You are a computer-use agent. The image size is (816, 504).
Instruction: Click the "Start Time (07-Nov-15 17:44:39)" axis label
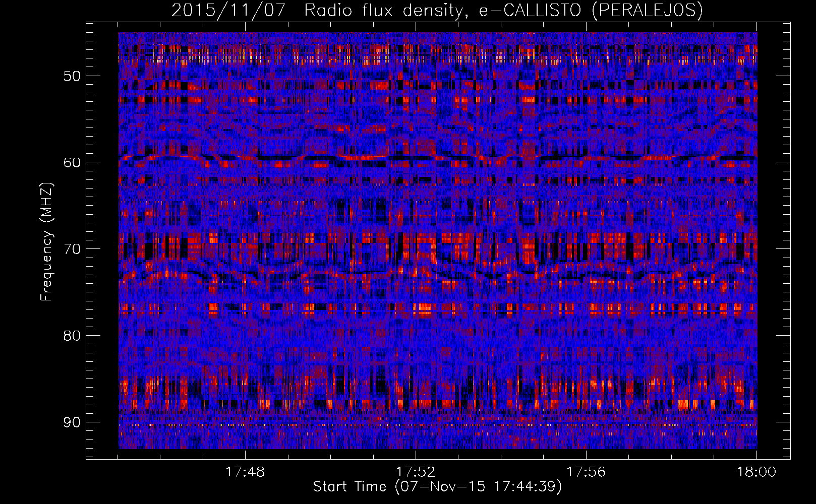coord(437,487)
